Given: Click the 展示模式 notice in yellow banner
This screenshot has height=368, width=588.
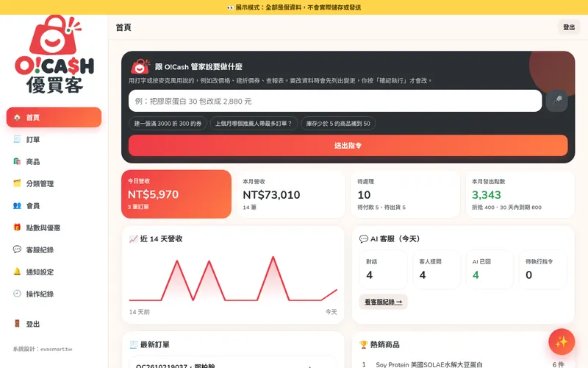Looking at the screenshot, I should click(294, 7).
